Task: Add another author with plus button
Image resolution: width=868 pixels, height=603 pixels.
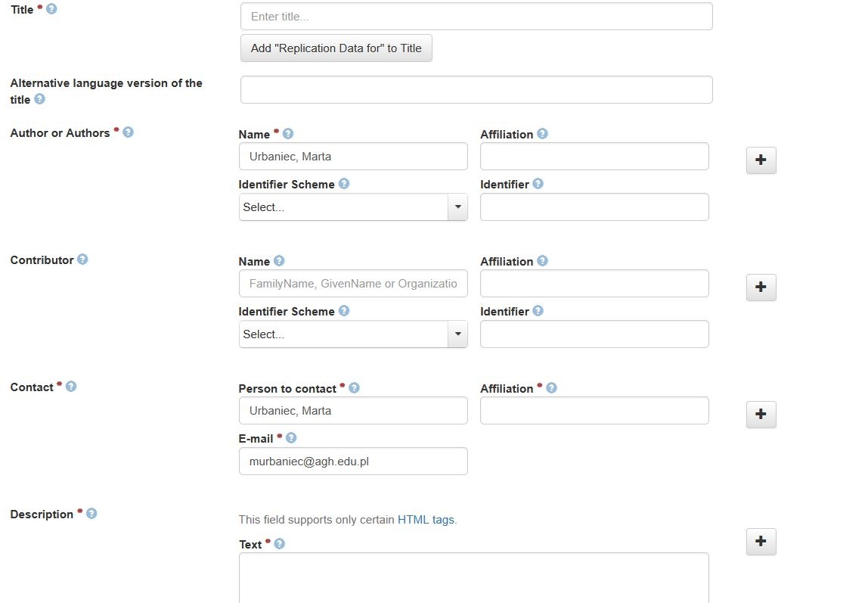Action: tap(761, 160)
